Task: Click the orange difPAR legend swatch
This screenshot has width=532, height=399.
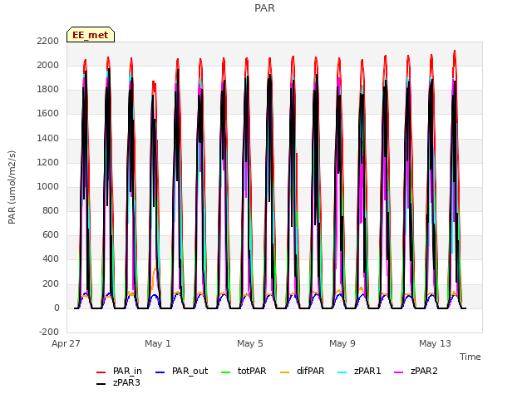Action: (284, 372)
